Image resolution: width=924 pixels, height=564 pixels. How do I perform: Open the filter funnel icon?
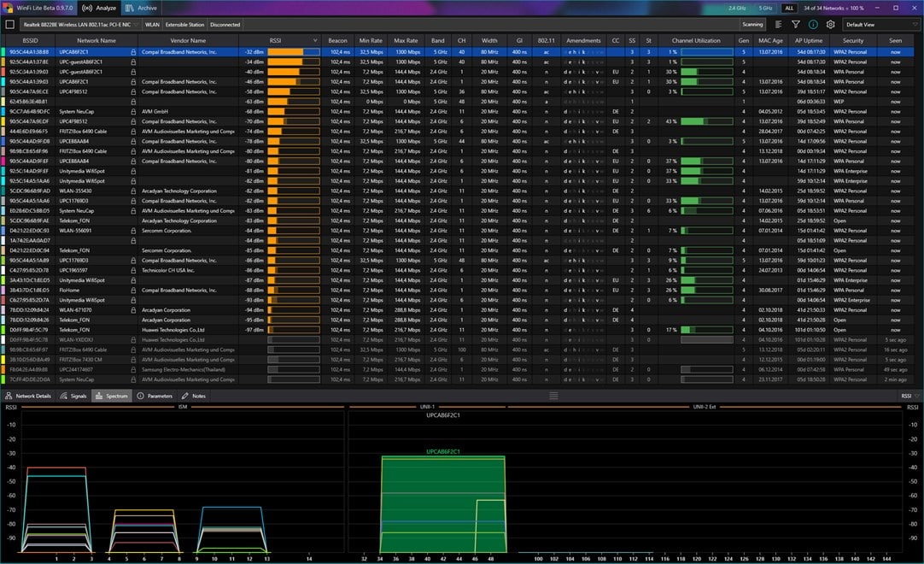(x=795, y=25)
